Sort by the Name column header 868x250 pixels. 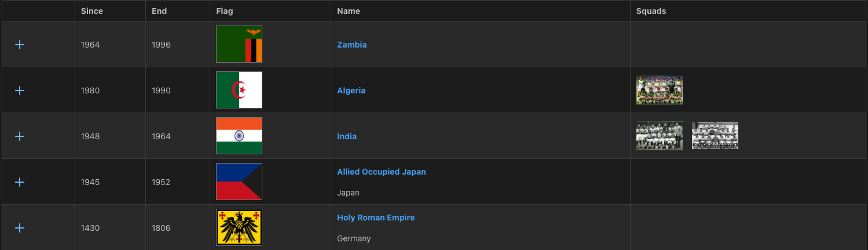tap(349, 11)
